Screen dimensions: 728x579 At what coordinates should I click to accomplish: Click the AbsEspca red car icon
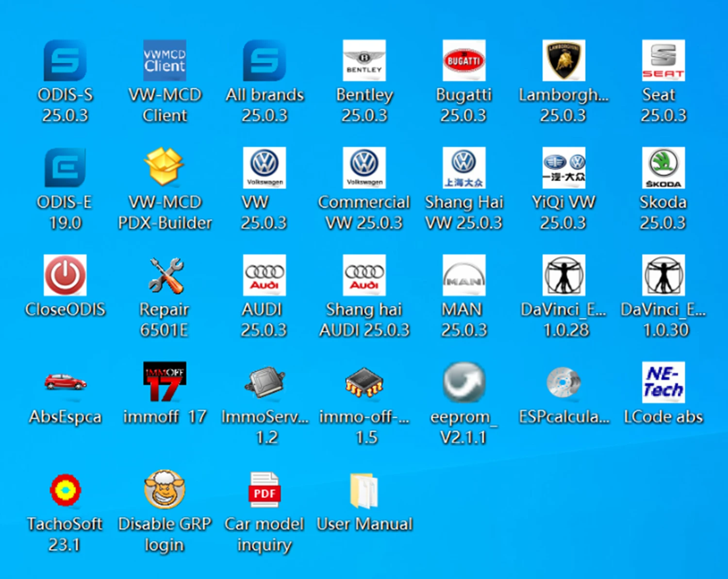click(x=65, y=382)
